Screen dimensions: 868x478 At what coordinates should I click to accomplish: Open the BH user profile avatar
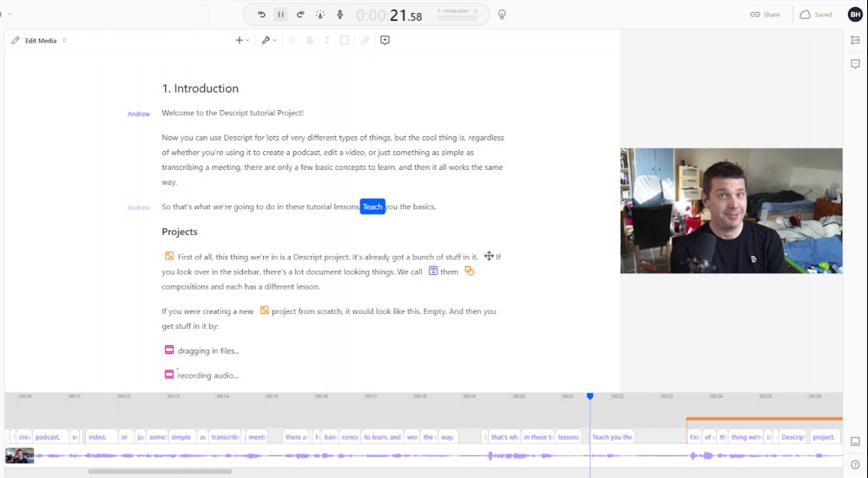tap(855, 15)
